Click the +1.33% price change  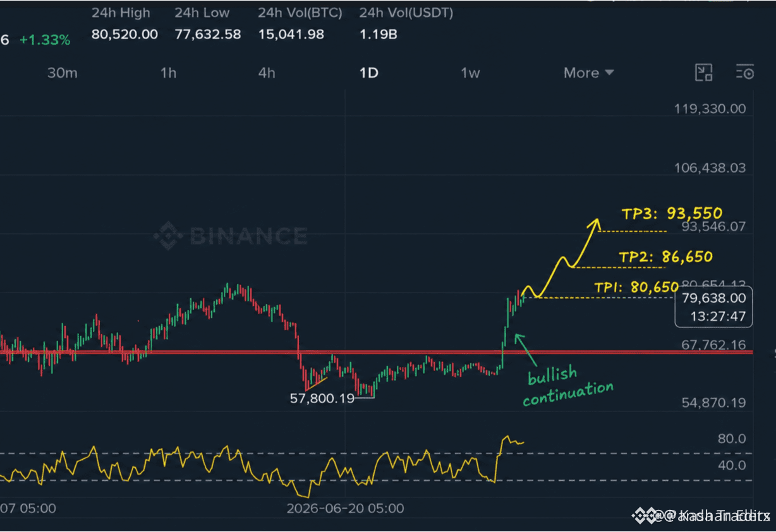[45, 40]
